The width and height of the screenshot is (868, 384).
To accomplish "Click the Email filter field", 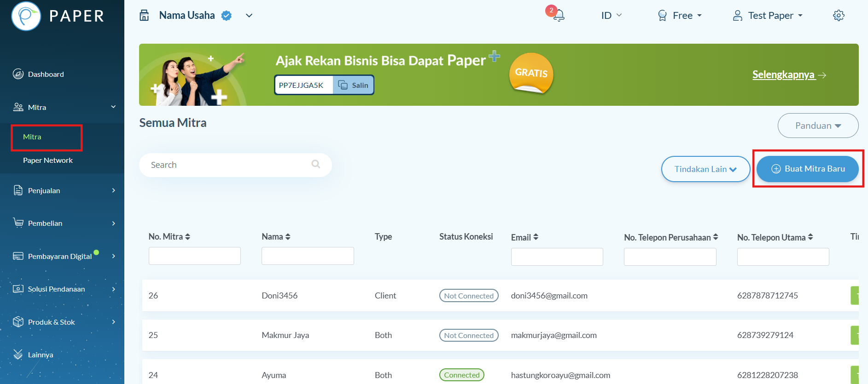I will pos(557,257).
